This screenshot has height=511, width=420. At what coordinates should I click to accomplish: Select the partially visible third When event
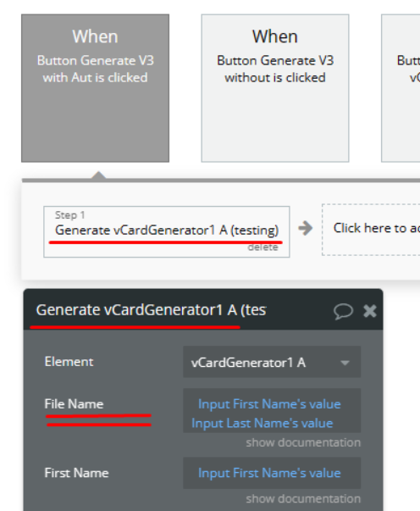[401, 88]
